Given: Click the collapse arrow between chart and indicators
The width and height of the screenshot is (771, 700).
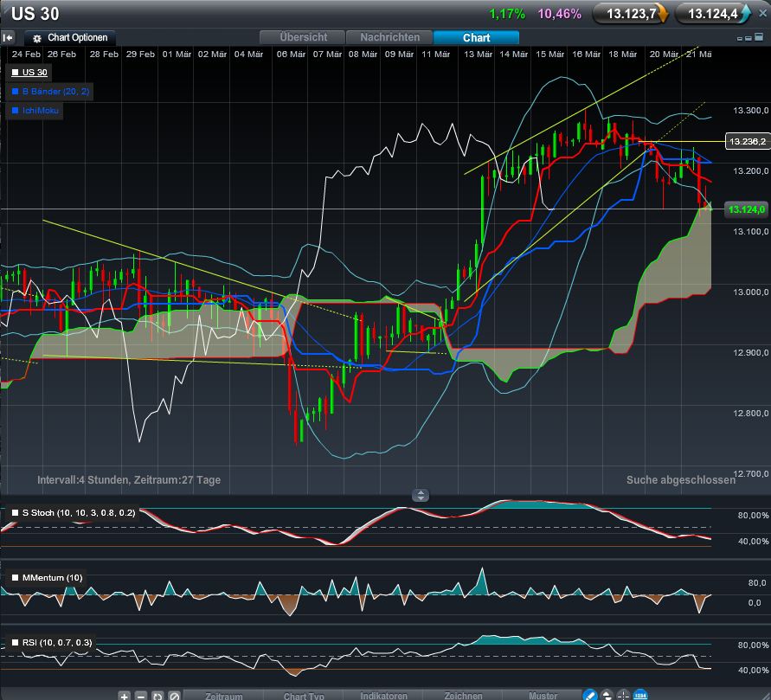Looking at the screenshot, I should (x=421, y=495).
